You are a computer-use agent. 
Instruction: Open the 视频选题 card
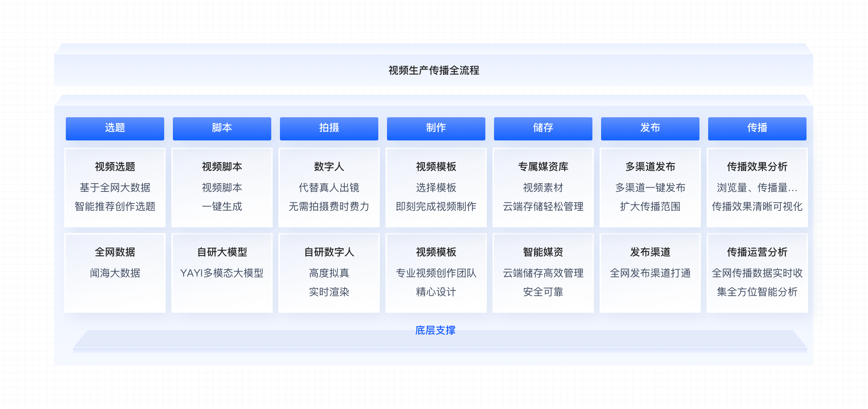(115, 187)
